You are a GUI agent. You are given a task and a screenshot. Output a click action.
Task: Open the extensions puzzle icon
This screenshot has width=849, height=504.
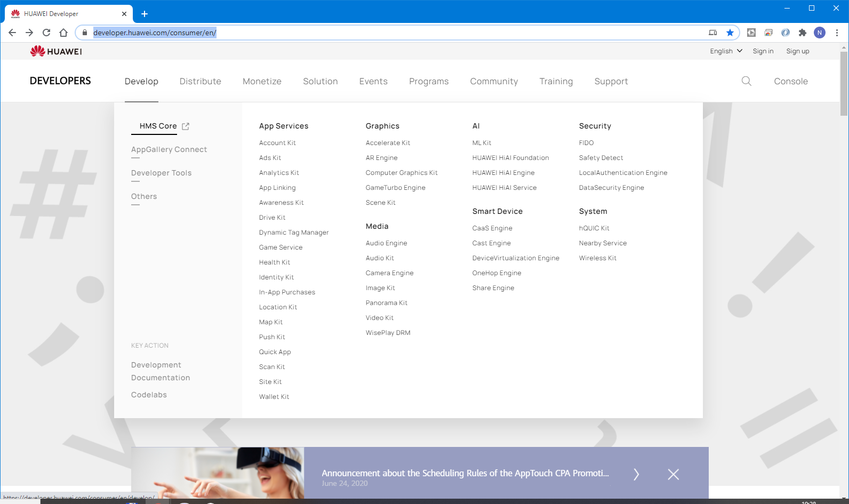803,33
